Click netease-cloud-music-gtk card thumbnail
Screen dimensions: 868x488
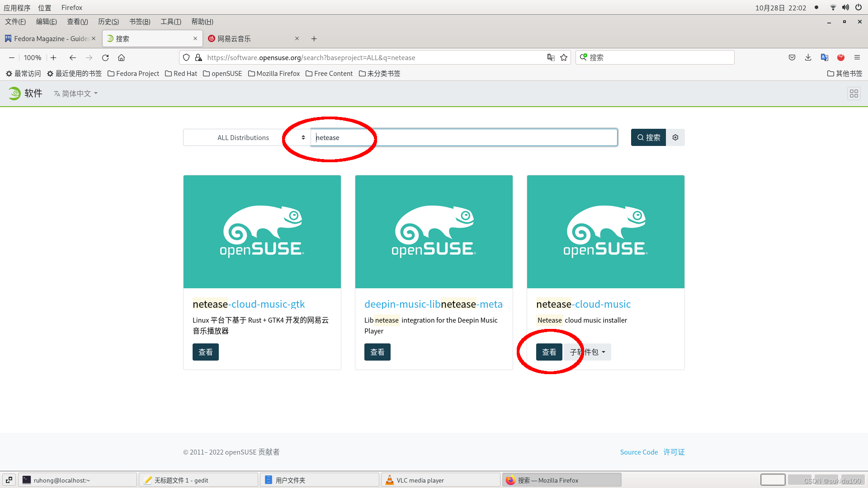[262, 232]
